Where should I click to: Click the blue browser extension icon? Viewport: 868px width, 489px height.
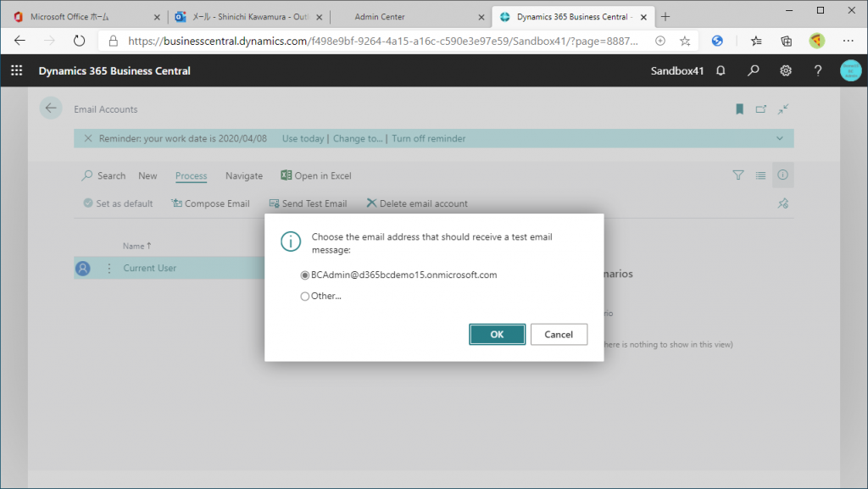click(717, 41)
